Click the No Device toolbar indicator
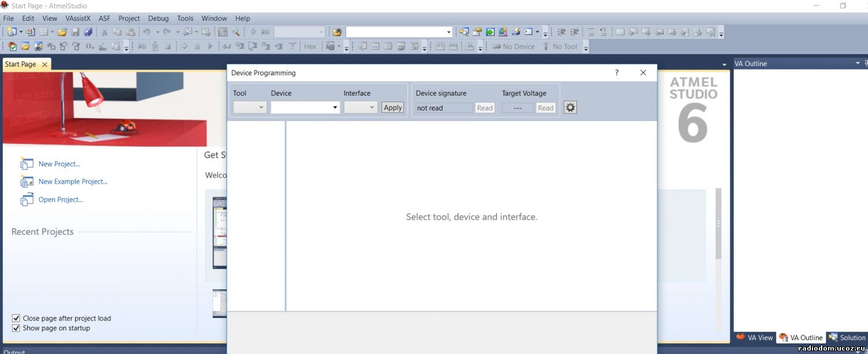The height and width of the screenshot is (354, 868). 513,46
